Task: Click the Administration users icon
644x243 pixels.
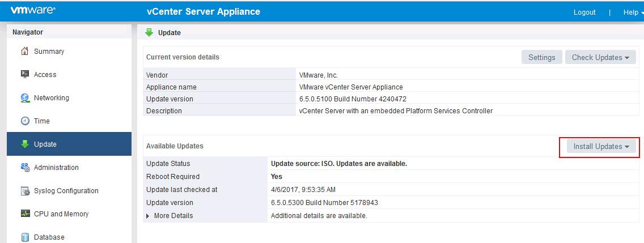Action: tap(25, 167)
